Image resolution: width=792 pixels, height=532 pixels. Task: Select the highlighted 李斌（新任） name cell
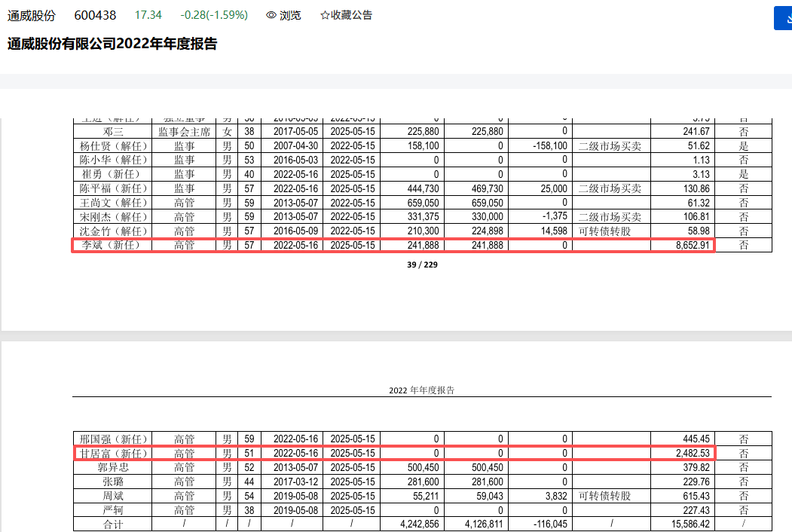[113, 246]
